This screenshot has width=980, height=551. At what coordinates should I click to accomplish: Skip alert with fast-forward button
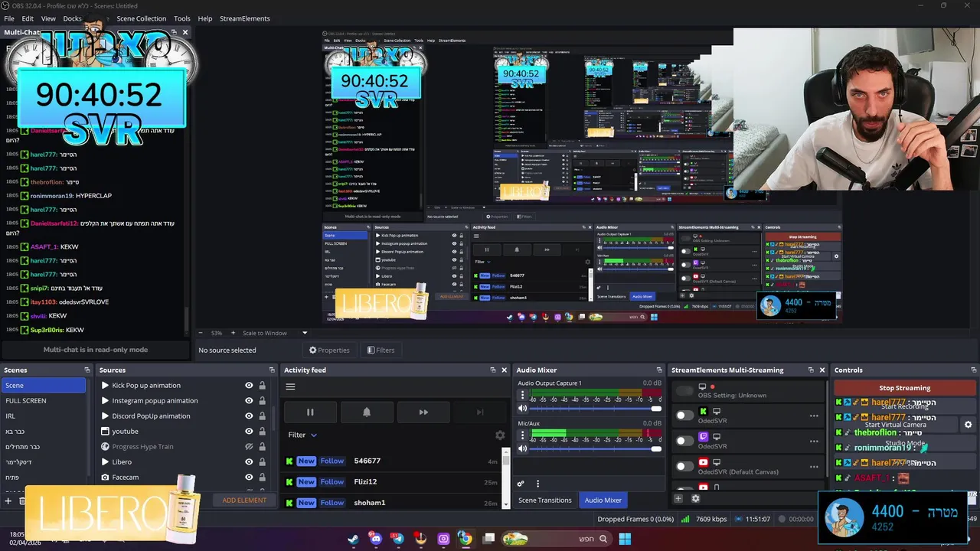tap(423, 412)
